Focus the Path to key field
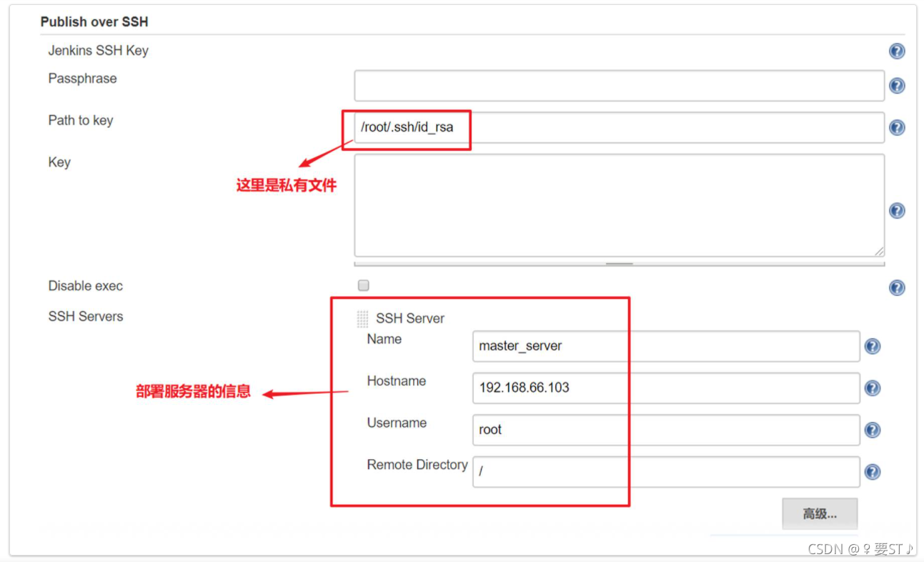The height and width of the screenshot is (562, 924). [620, 127]
